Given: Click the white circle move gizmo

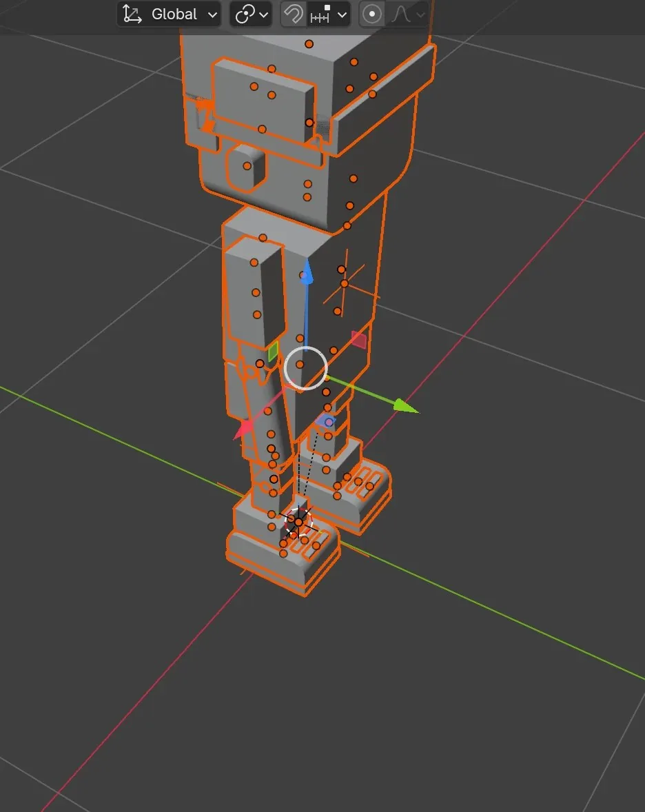Looking at the screenshot, I should [x=305, y=367].
